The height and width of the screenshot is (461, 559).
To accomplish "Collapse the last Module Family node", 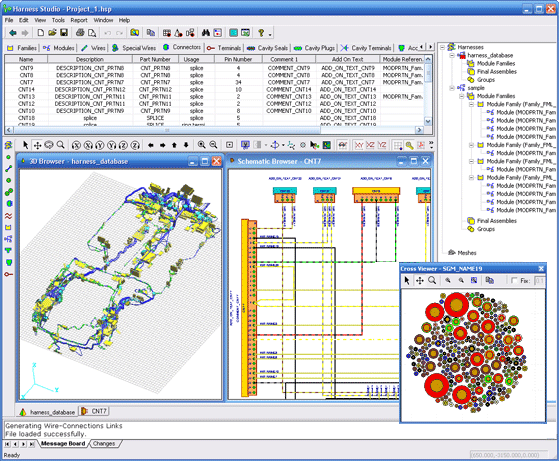I will coord(471,178).
